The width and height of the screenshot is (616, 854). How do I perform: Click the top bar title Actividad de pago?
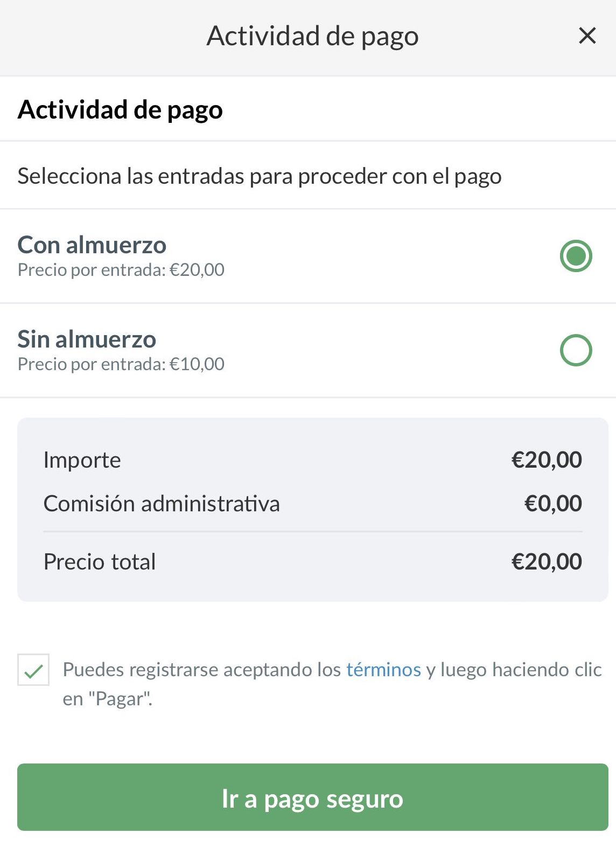click(312, 36)
